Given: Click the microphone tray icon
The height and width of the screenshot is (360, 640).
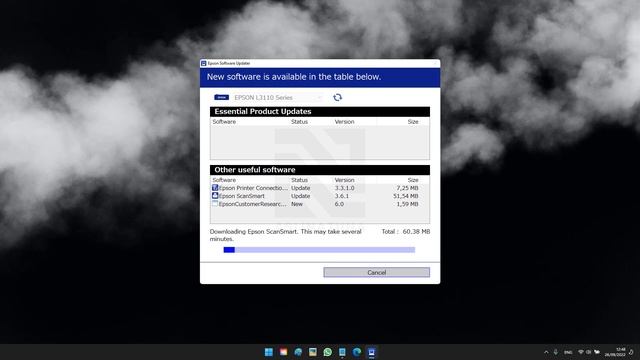Looking at the screenshot, I should [x=556, y=352].
